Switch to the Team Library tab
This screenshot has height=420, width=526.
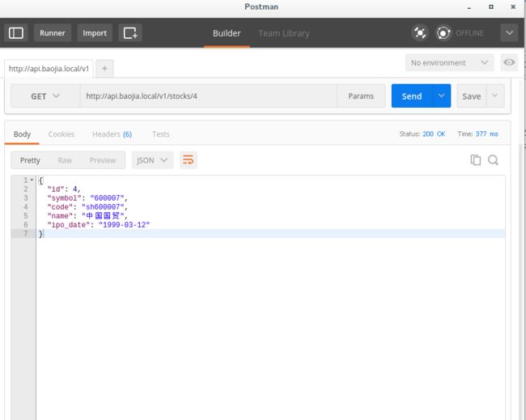click(x=284, y=33)
